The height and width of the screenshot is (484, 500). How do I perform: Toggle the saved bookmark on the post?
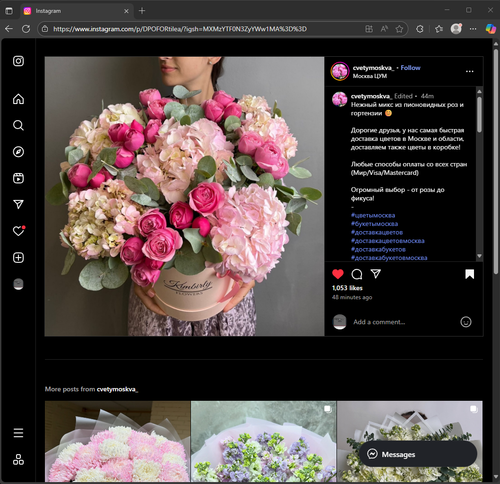470,274
